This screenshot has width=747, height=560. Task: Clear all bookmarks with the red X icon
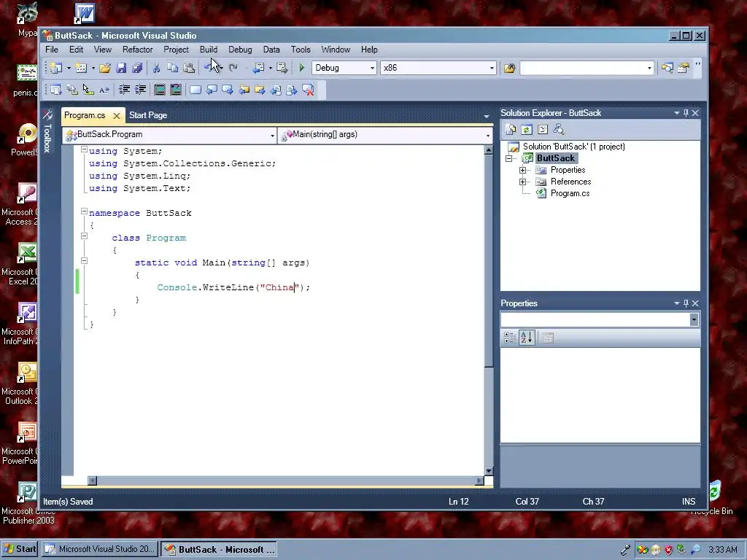pos(309,90)
